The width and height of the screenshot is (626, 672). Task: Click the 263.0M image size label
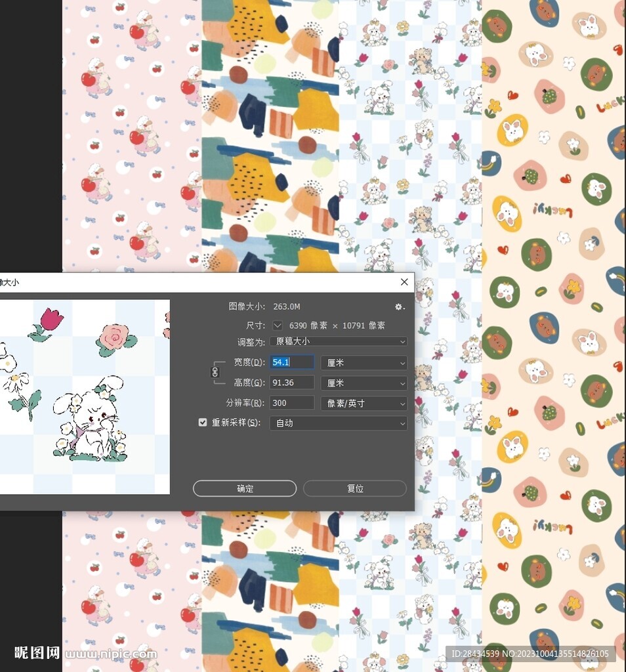[287, 306]
